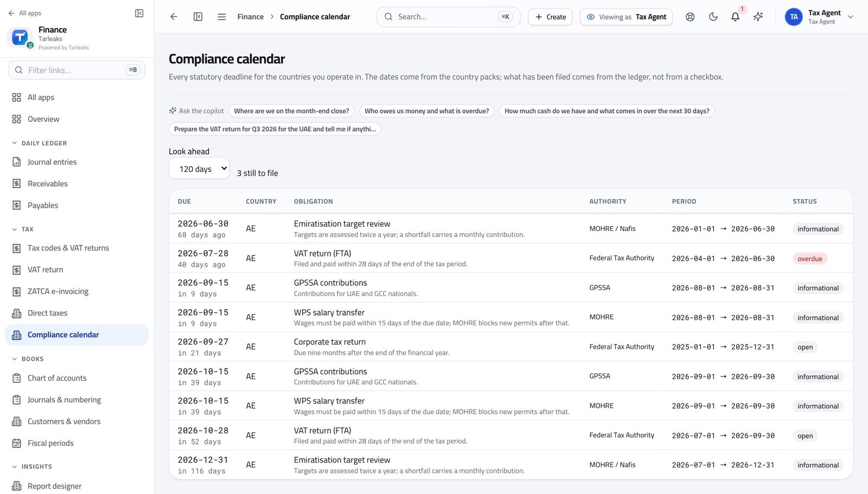Image resolution: width=868 pixels, height=494 pixels.
Task: Open Direct taxes page
Action: [76, 313]
